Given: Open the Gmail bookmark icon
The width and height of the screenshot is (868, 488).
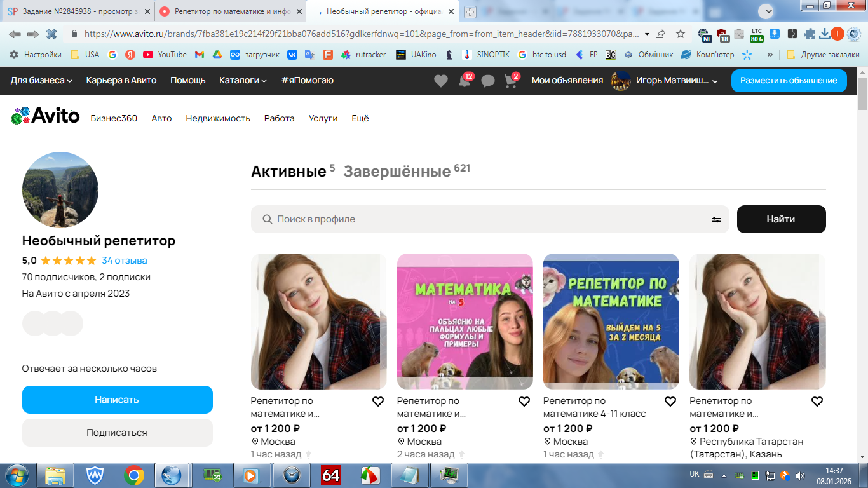Looking at the screenshot, I should point(199,55).
